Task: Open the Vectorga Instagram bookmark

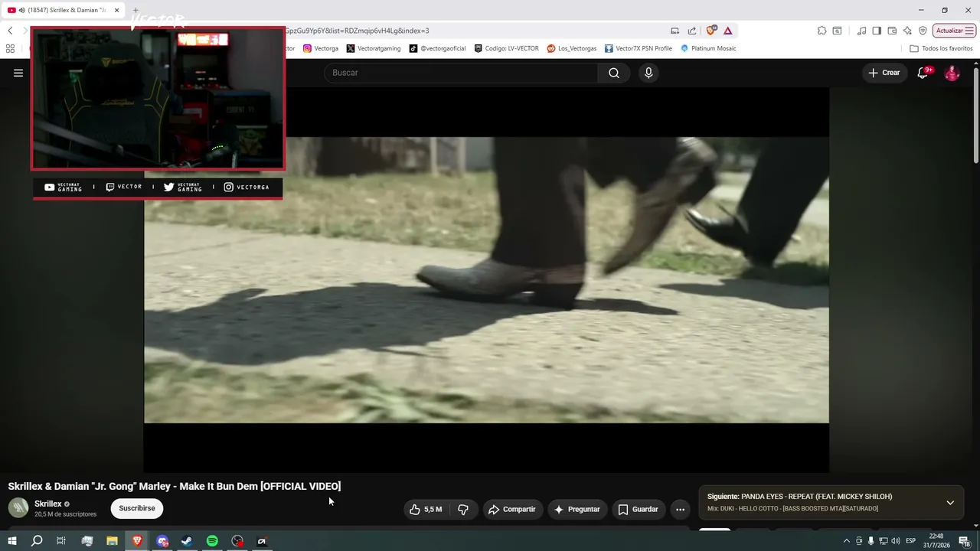Action: click(x=321, y=48)
